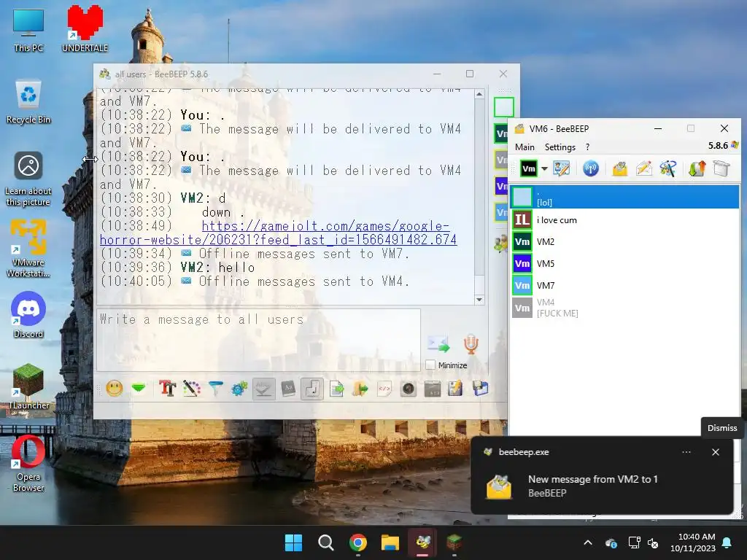
Task: Select the highlighted '[lol]' user row
Action: [x=624, y=197]
